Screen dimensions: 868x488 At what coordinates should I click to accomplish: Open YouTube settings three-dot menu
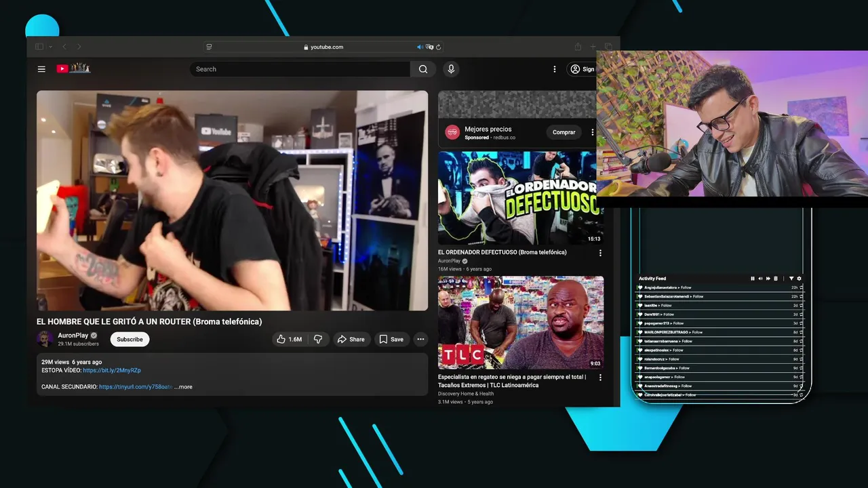[x=555, y=69]
